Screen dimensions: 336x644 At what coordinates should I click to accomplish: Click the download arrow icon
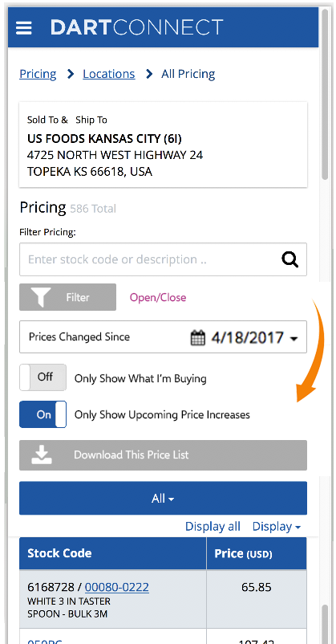pyautogui.click(x=42, y=455)
